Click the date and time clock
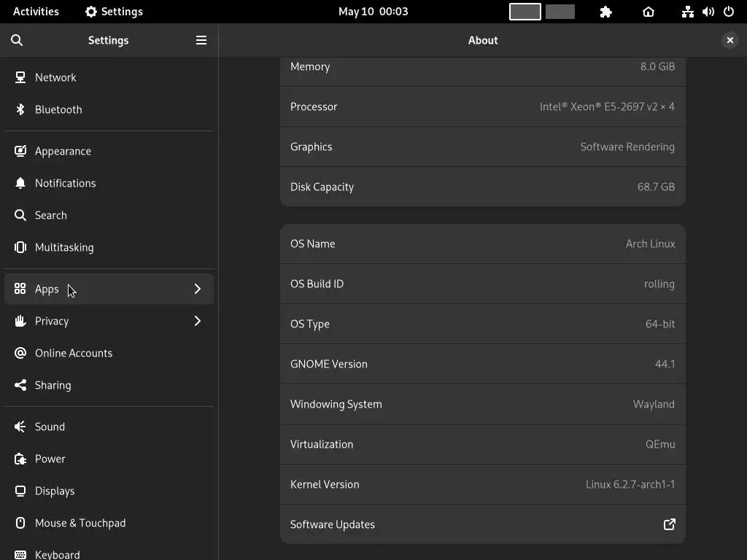747x560 pixels. point(373,12)
